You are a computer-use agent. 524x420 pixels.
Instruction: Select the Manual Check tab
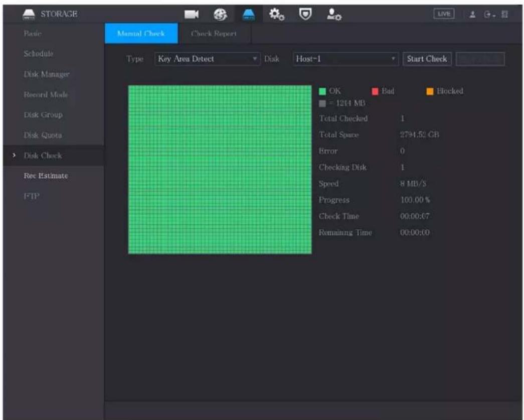coord(141,34)
